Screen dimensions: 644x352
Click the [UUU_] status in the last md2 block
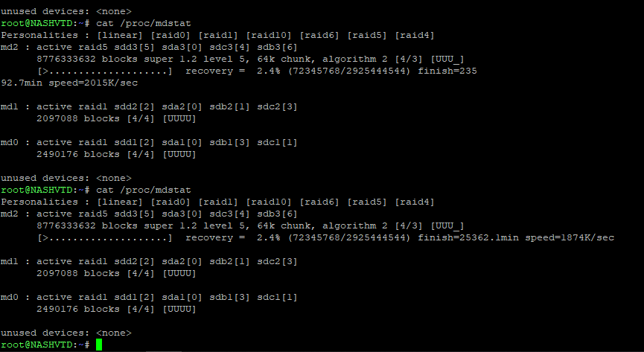[447, 226]
